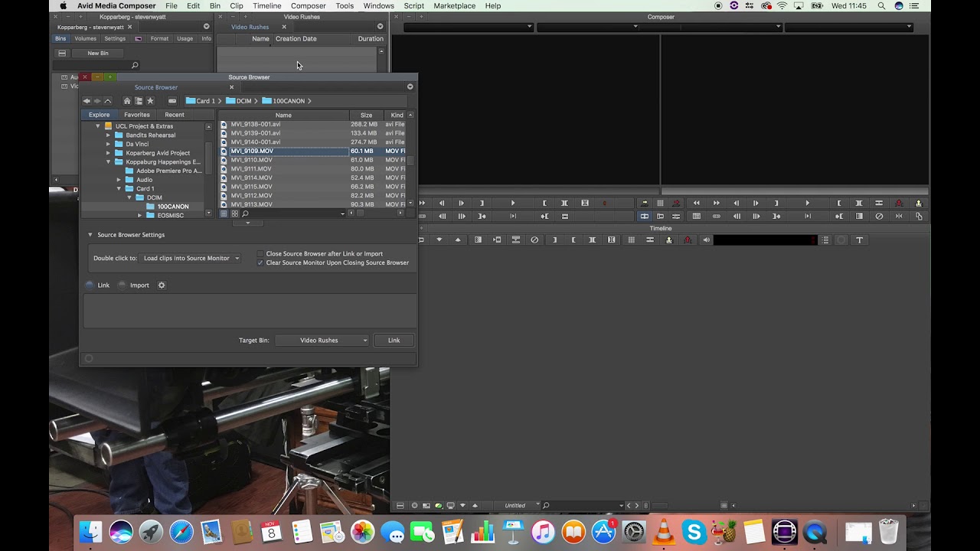Viewport: 980px width, 551px height.
Task: Add current folder to favorites with star icon
Action: point(150,101)
